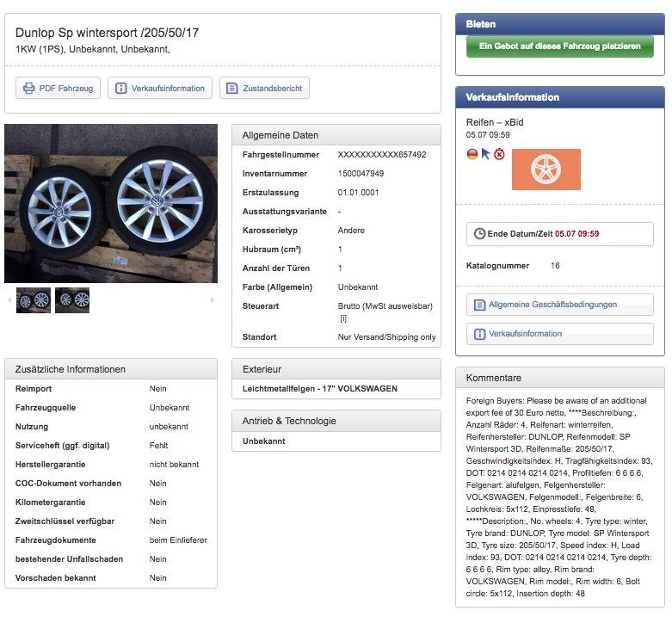Show previous photo with left gallery arrow
Screen dimensions: 672x617
click(9, 299)
